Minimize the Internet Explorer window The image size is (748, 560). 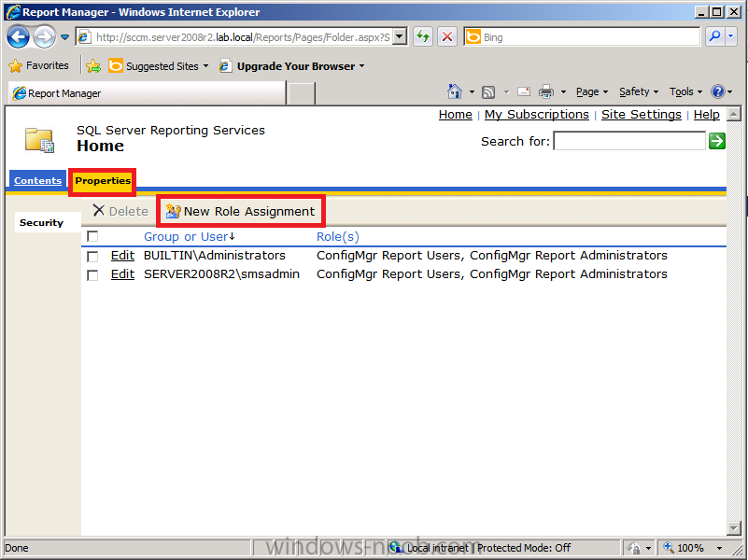point(700,12)
